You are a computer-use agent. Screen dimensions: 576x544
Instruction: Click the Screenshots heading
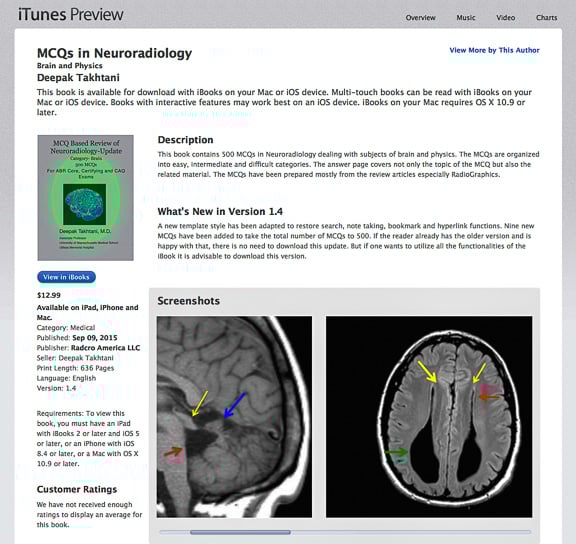[x=189, y=301]
